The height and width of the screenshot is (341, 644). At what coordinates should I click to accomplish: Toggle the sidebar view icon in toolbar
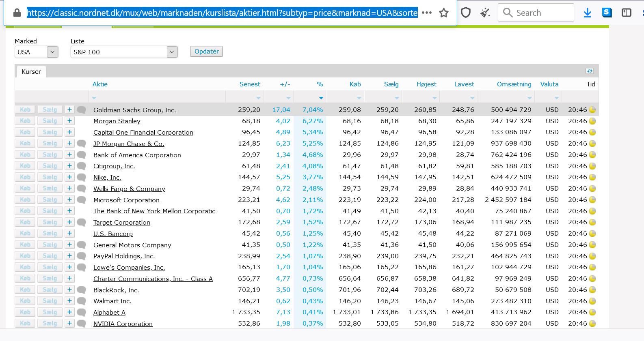pos(627,13)
